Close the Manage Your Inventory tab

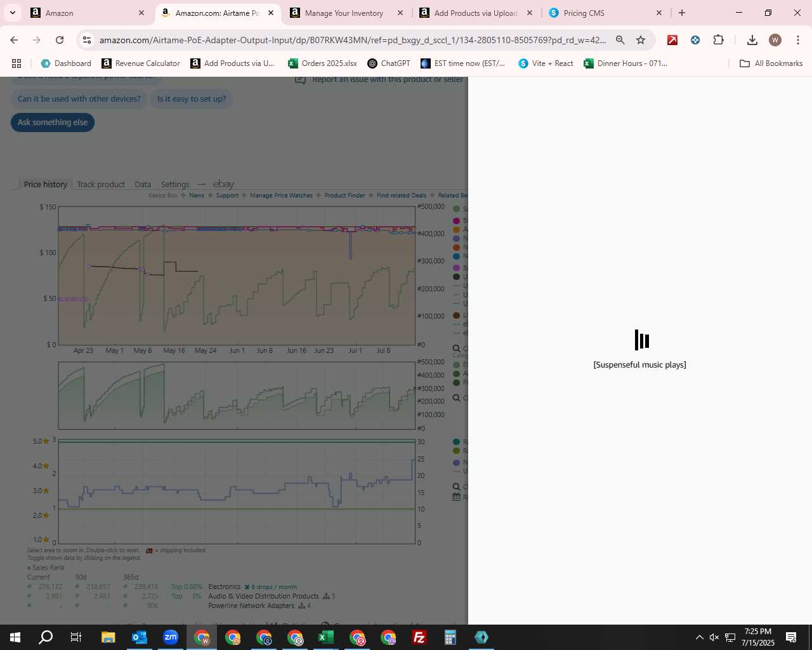(x=400, y=13)
